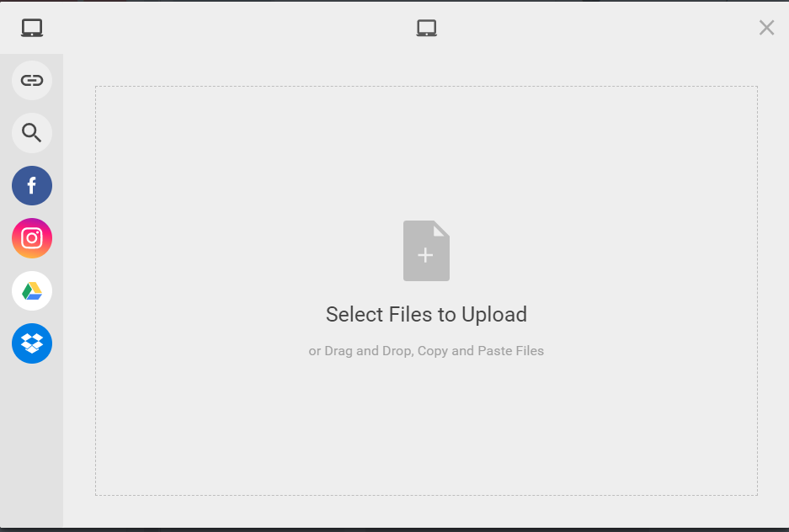Screen dimensions: 789x532
Task: Close the file upload dialog
Action: tap(766, 28)
